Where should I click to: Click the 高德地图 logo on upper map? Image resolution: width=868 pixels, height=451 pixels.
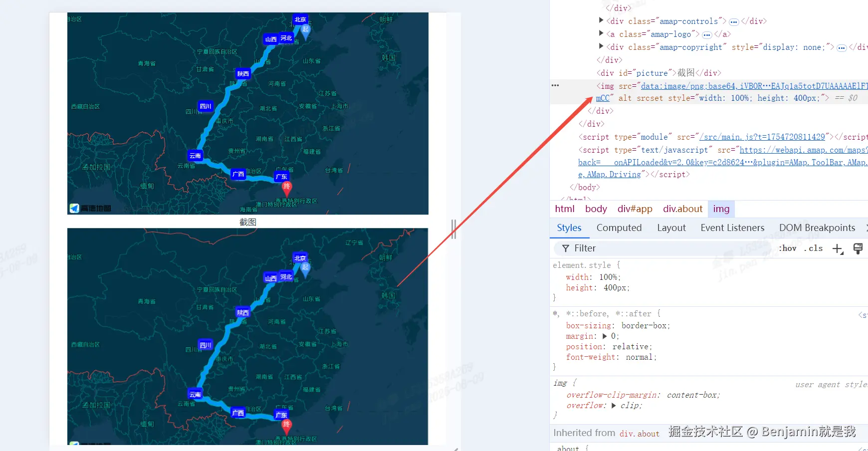click(90, 208)
